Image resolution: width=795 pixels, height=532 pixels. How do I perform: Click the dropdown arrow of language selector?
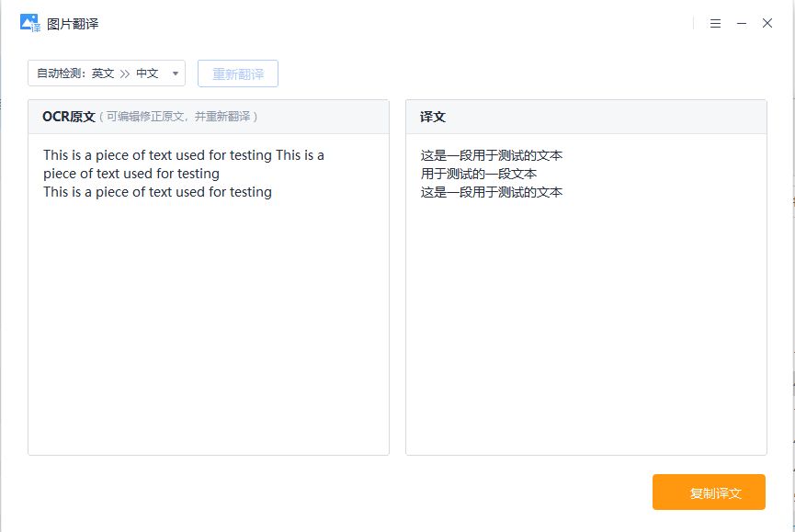(176, 74)
